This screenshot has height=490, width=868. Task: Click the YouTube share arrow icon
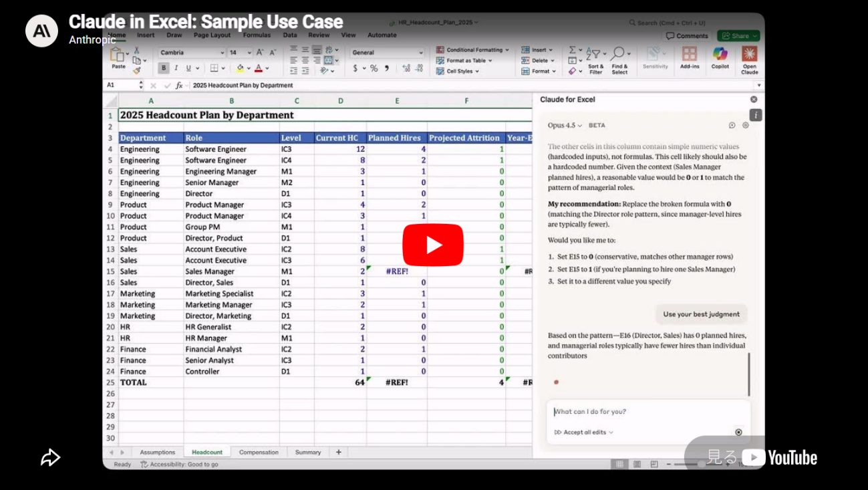(51, 457)
